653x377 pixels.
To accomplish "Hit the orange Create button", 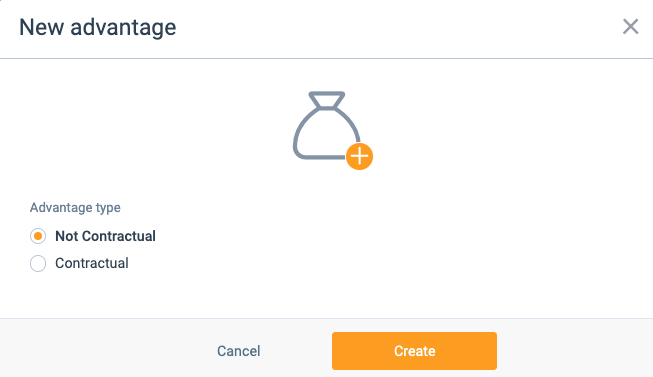I will [x=414, y=351].
